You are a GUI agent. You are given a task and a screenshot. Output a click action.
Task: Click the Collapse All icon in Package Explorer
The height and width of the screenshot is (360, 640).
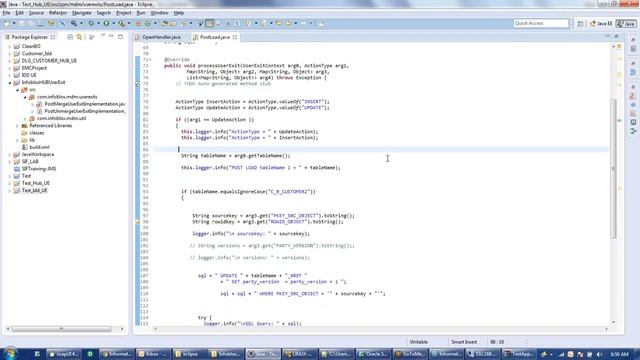pyautogui.click(x=70, y=37)
